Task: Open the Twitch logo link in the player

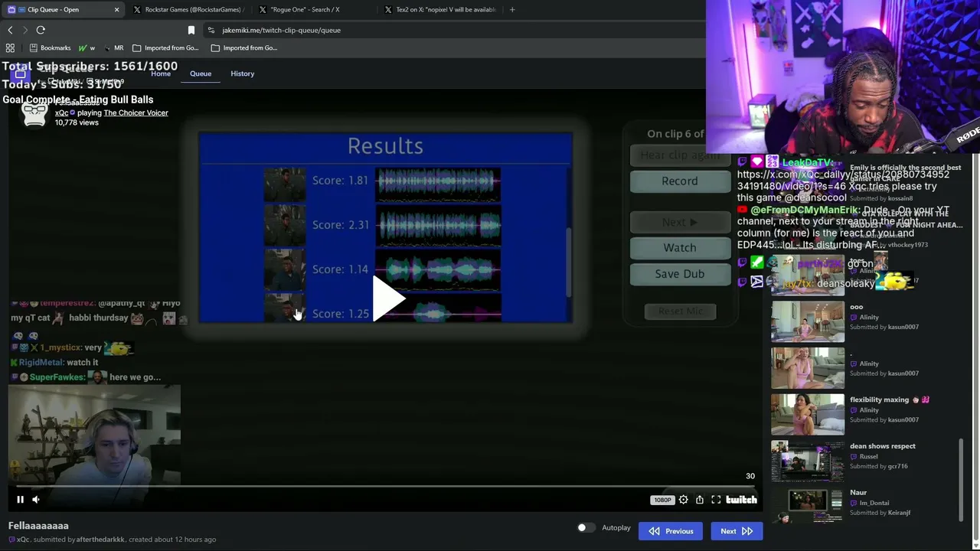Action: tap(741, 500)
